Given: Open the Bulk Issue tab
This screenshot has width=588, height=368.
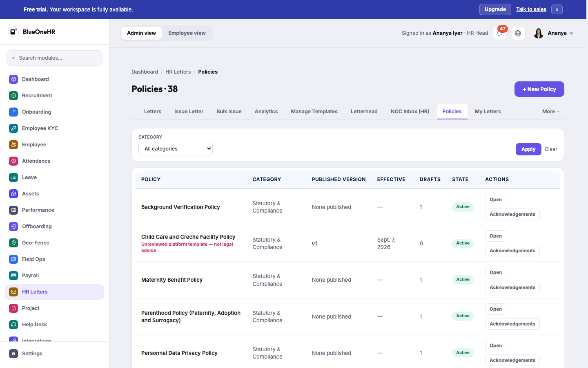Looking at the screenshot, I should (x=229, y=112).
